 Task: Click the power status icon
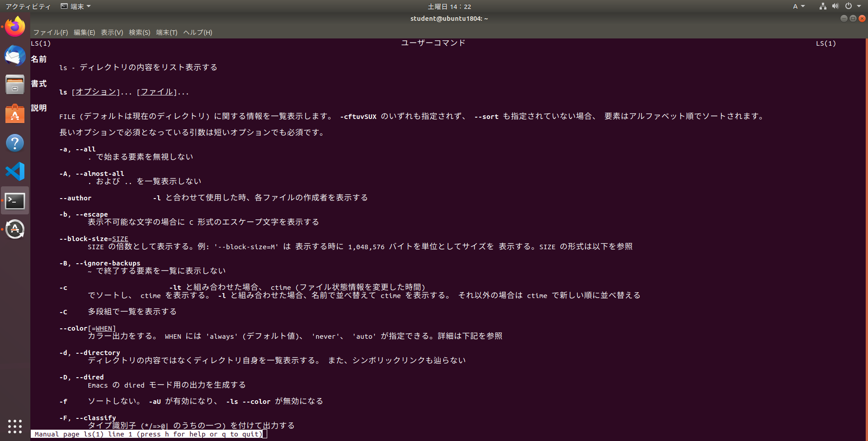coord(849,6)
